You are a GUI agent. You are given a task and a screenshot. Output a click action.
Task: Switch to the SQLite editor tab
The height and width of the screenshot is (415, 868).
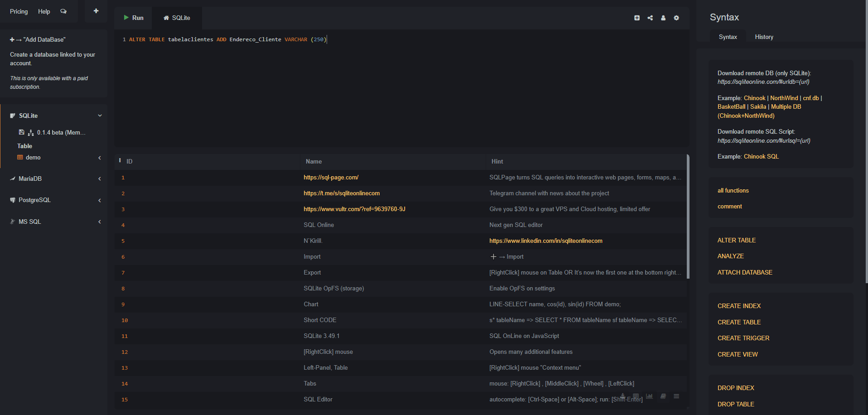177,18
